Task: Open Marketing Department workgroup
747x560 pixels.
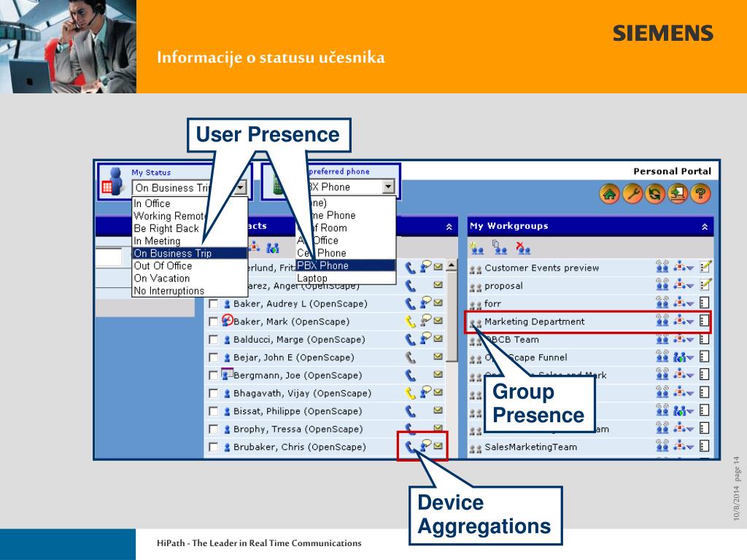Action: coord(534,322)
